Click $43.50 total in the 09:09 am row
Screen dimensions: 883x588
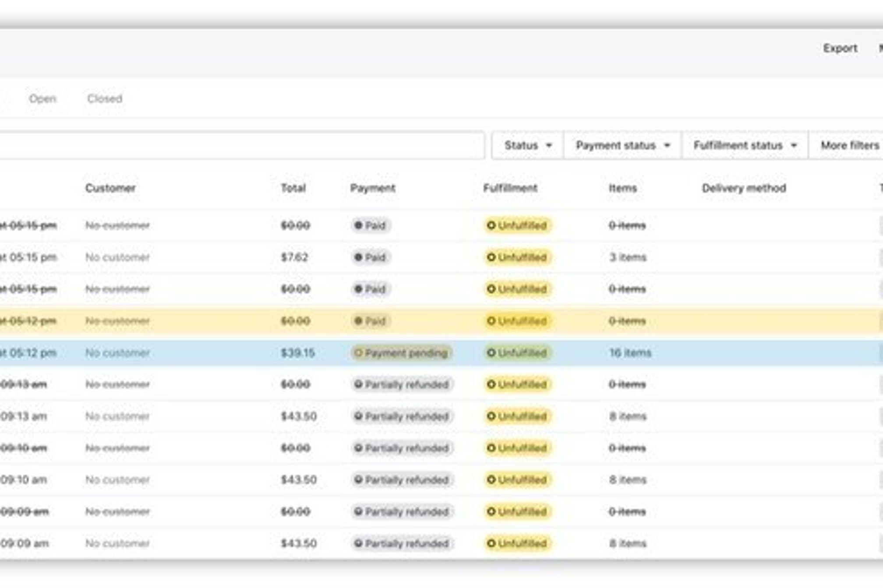tap(299, 543)
